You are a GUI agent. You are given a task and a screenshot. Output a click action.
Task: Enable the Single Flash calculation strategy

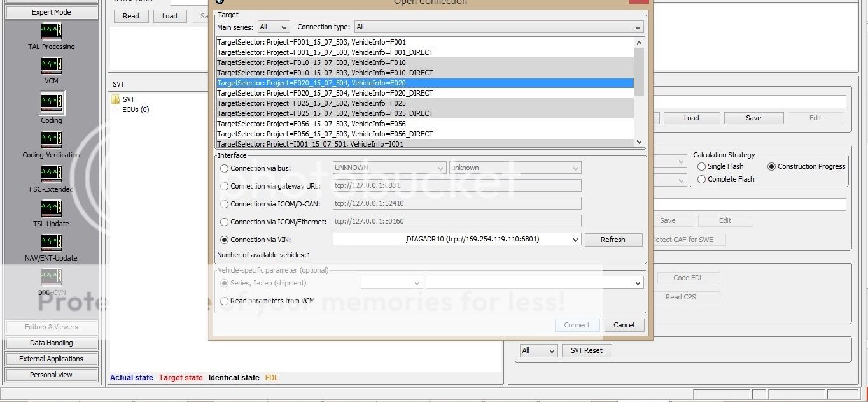pos(701,166)
